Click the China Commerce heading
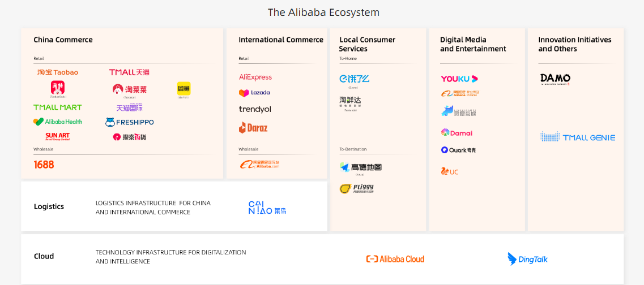 [x=63, y=40]
